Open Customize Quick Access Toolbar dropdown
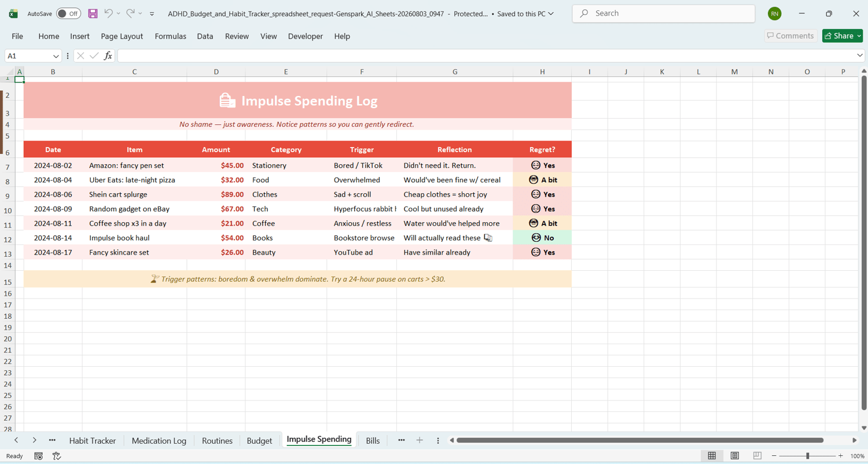The height and width of the screenshot is (464, 868). [x=152, y=13]
